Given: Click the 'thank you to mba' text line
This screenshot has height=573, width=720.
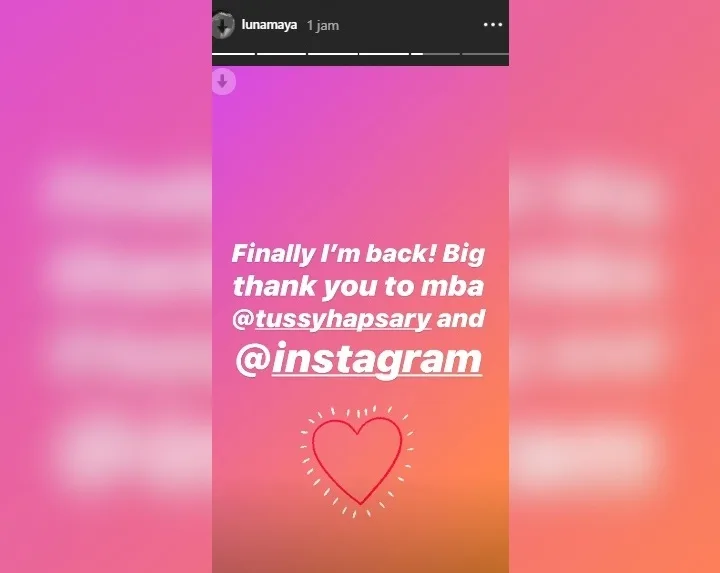Looking at the screenshot, I should click(x=359, y=286).
